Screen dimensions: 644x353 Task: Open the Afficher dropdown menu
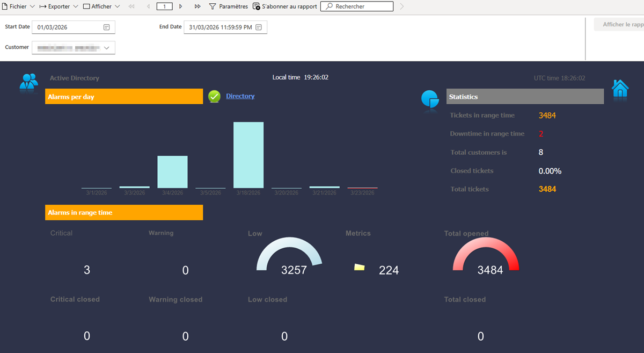[x=101, y=6]
